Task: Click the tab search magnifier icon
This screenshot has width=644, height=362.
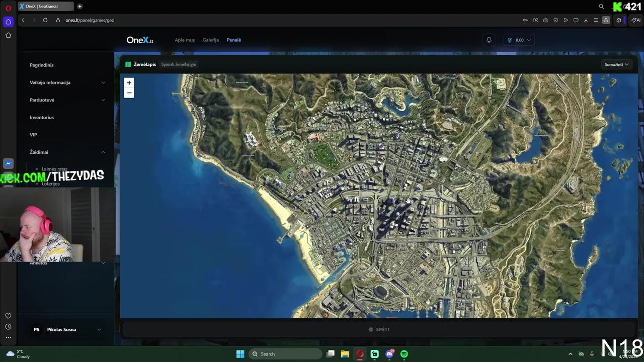Action: click(601, 7)
